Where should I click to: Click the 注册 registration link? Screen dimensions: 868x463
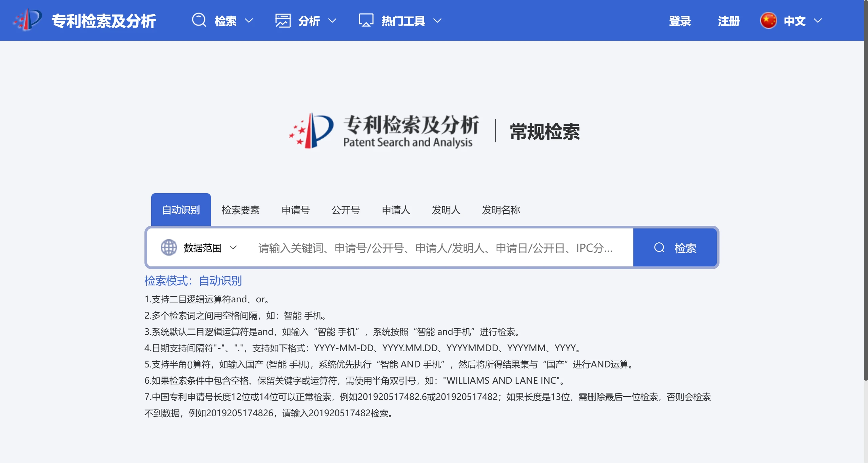728,20
